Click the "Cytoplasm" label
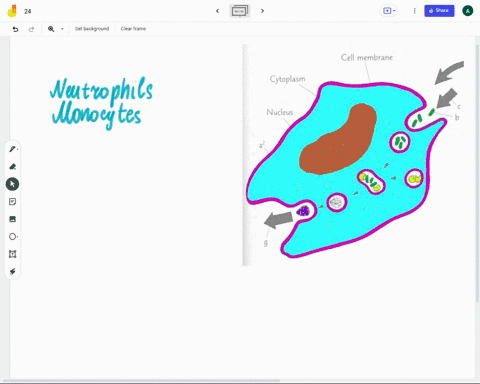 [287, 79]
